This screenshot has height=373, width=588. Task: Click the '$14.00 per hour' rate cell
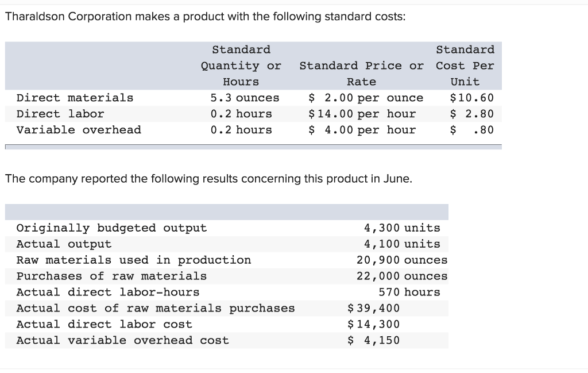point(362,114)
